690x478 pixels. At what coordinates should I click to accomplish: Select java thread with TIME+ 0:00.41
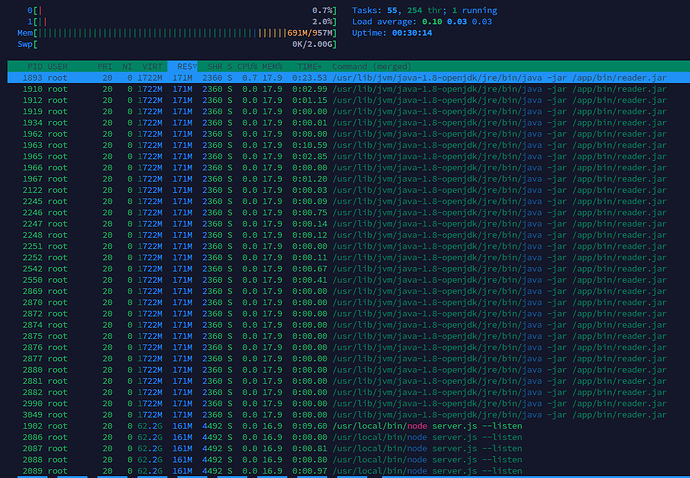349,280
